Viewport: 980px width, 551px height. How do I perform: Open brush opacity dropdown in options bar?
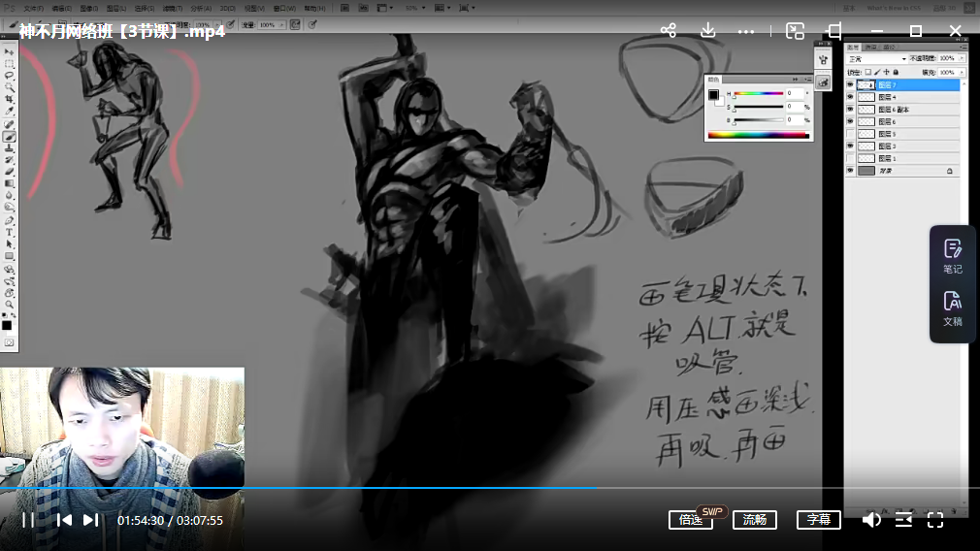(x=217, y=25)
